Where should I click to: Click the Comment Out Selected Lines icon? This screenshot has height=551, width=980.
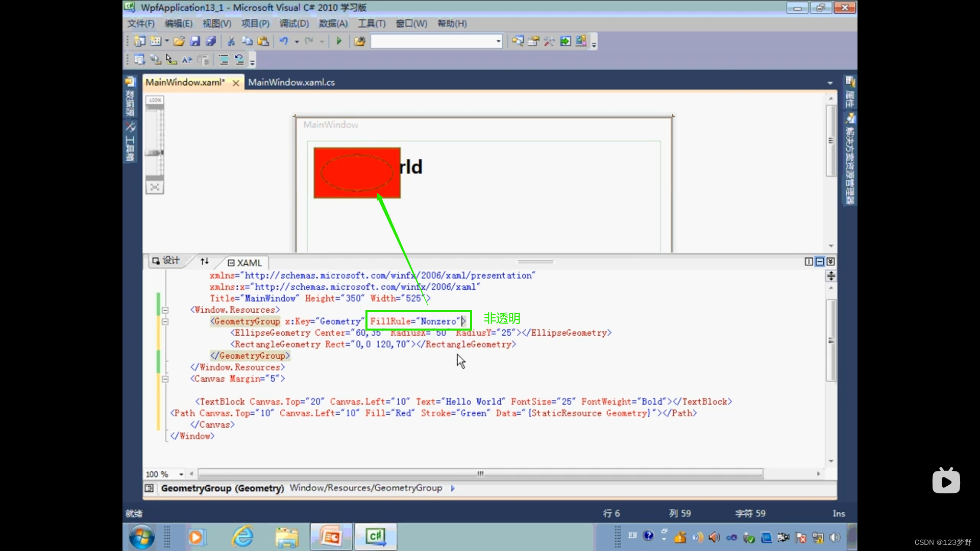click(224, 60)
